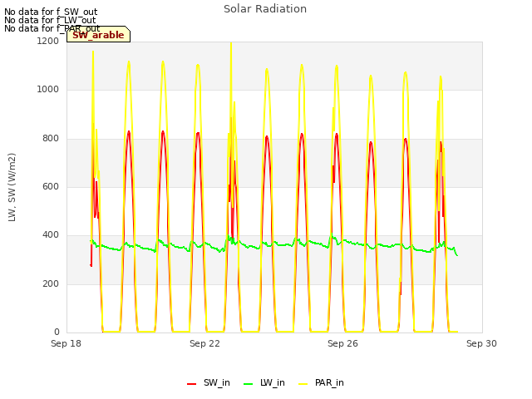Image resolution: width=532 pixels, height=399 pixels.
Task: Click the 1200 y-axis tick label
Action: pyautogui.click(x=48, y=41)
